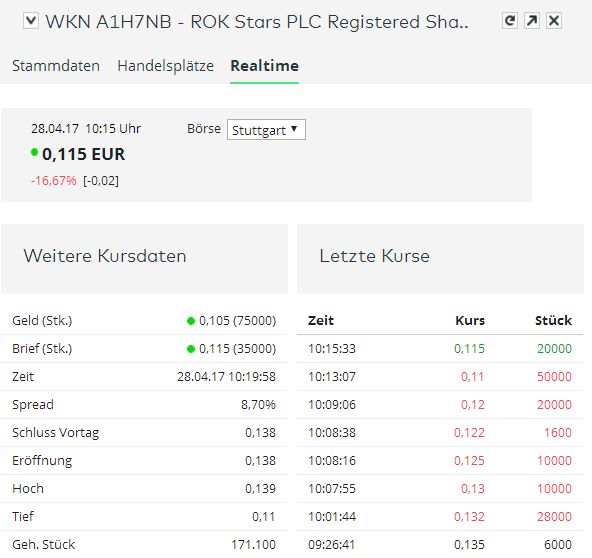Click the 10:07:55 trade time
Image resolution: width=592 pixels, height=558 pixels.
point(332,489)
